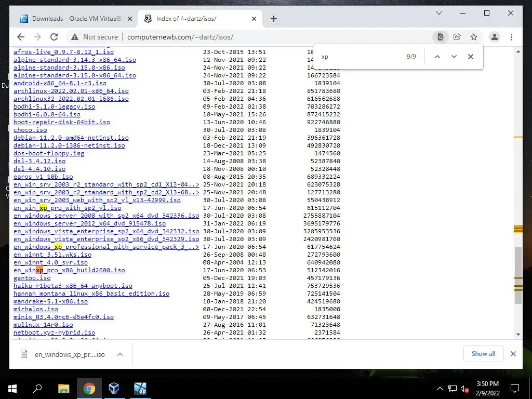532x399 pixels.
Task: Go back with the browser back arrow
Action: [21, 37]
